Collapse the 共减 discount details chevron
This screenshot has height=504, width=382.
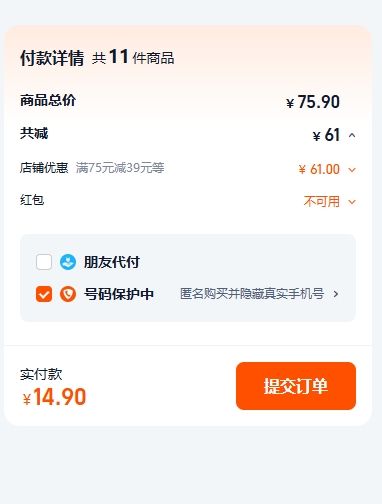352,135
